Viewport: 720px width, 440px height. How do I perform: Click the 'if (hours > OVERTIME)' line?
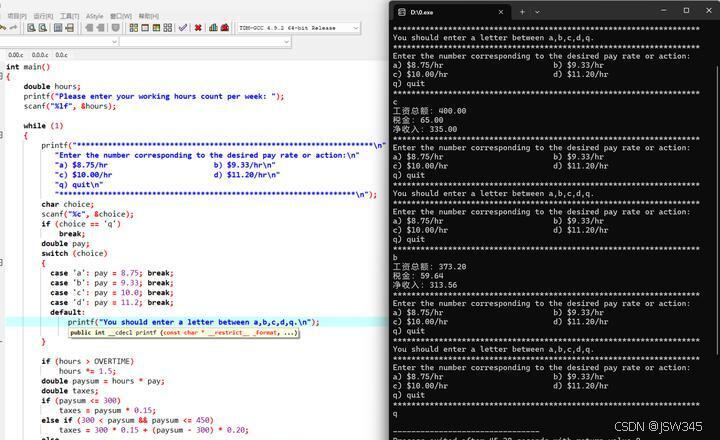click(x=87, y=361)
